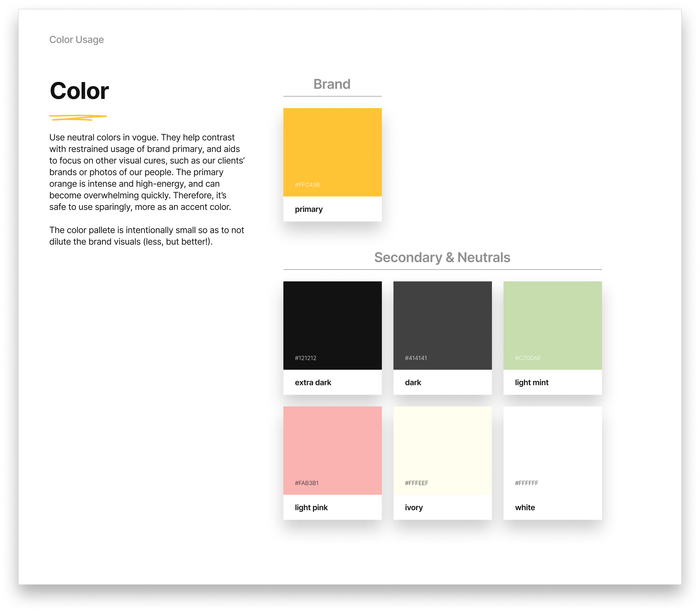Click the #FFFEEF hex code text
This screenshot has width=700, height=612.
coord(416,483)
